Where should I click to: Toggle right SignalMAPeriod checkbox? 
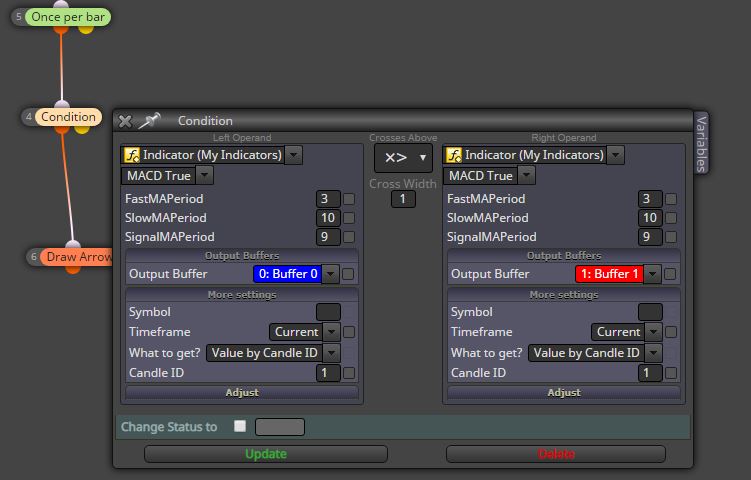coord(671,237)
